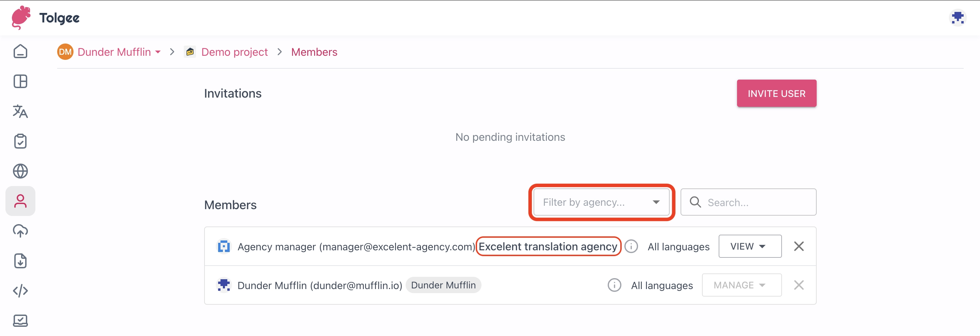This screenshot has height=336, width=980.
Task: Open the Integrate section with the code icon
Action: coord(20,290)
